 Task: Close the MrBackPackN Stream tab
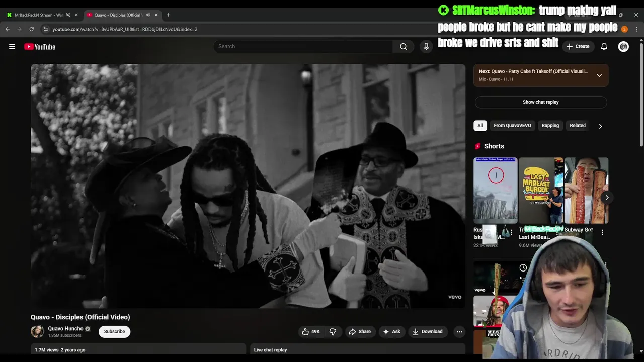76,15
